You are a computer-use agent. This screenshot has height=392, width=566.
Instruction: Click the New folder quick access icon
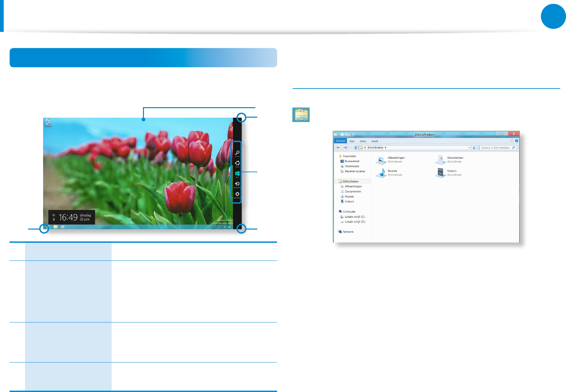(x=347, y=134)
